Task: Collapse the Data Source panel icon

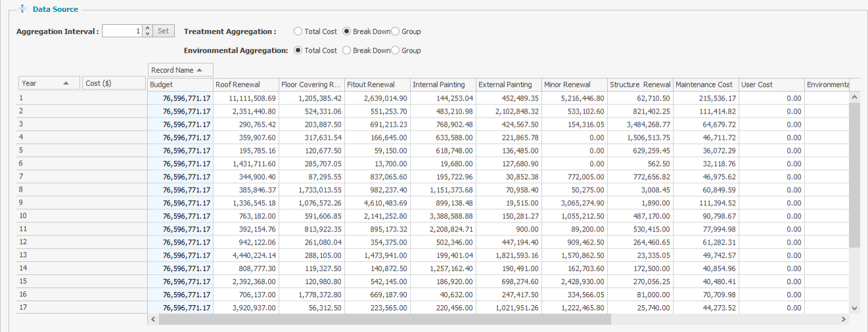Action: [x=23, y=9]
